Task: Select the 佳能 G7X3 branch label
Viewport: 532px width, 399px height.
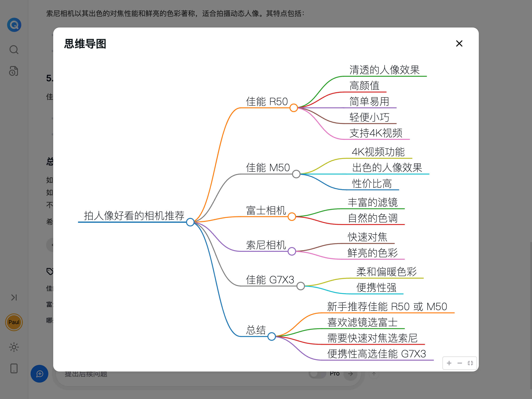Action: [270, 280]
